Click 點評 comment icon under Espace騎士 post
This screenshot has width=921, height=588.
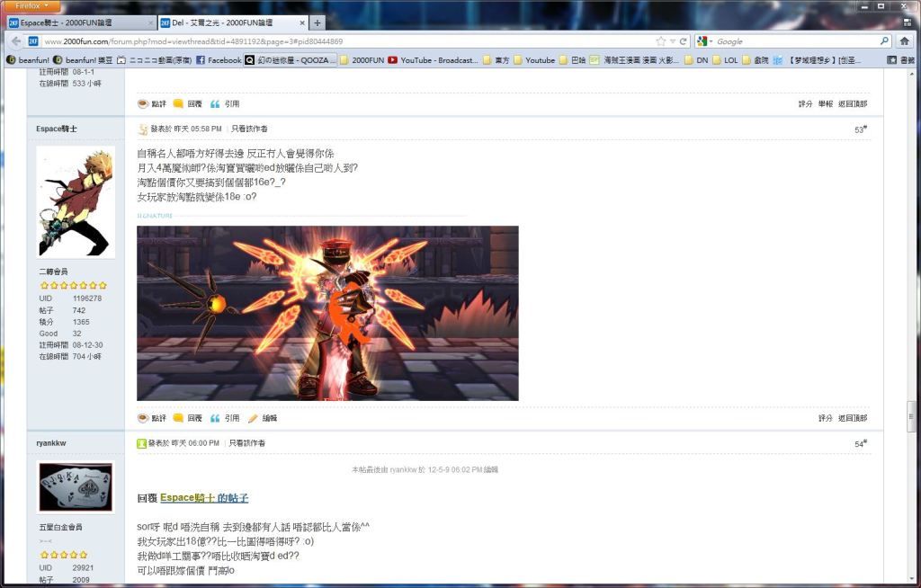click(x=142, y=418)
